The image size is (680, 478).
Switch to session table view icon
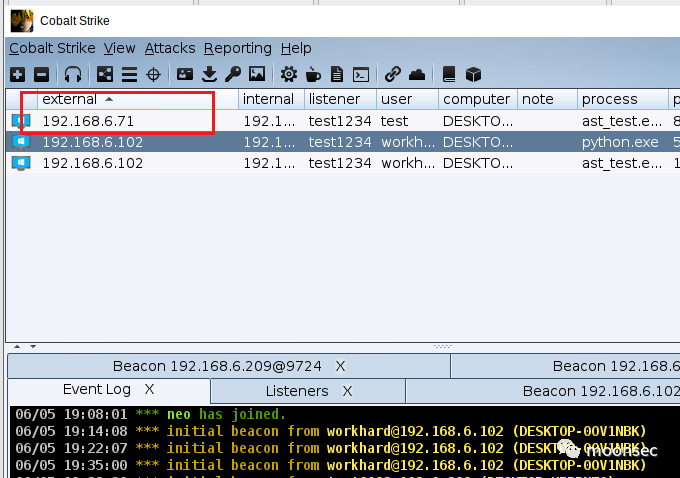(129, 75)
